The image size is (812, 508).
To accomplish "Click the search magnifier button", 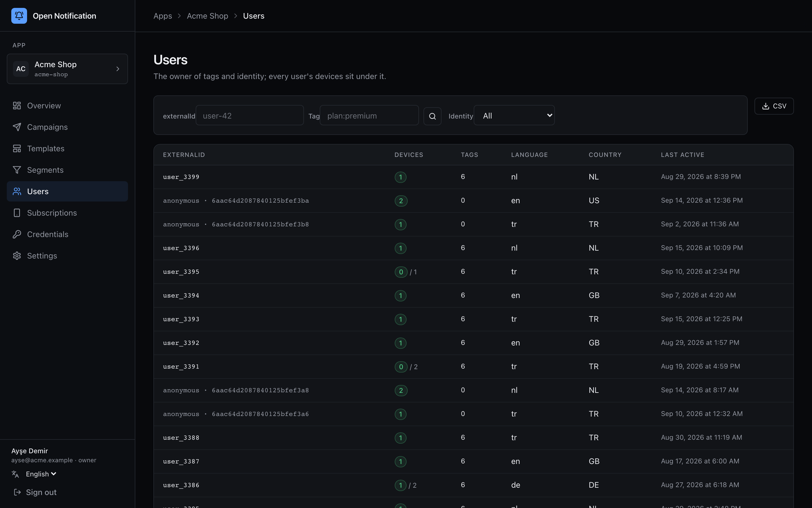I will coord(432,116).
